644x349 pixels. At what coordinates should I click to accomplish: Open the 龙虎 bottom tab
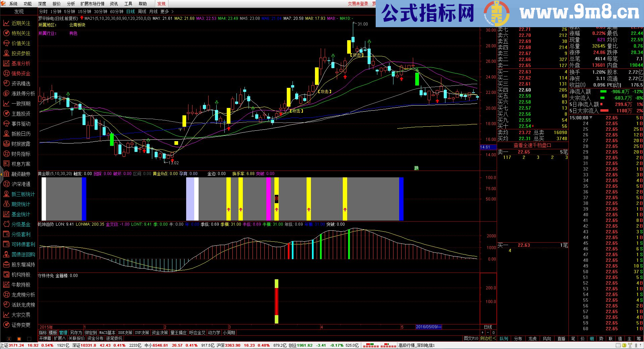(x=533, y=339)
